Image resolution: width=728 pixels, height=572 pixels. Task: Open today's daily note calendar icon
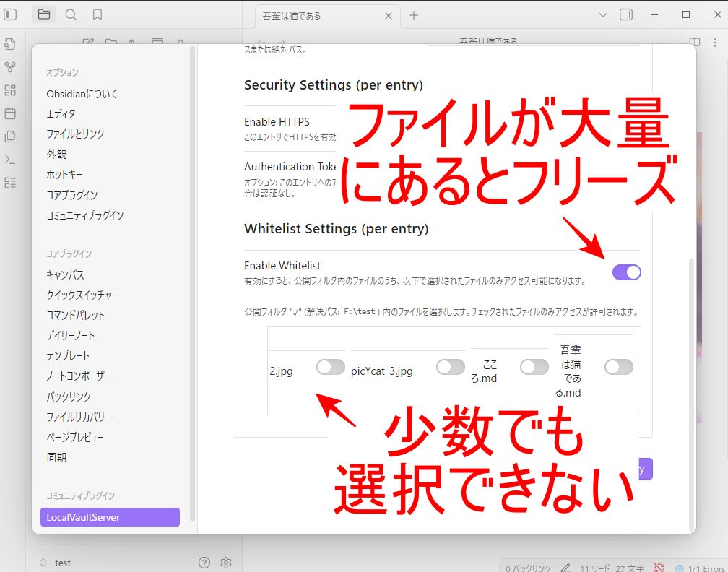tap(10, 113)
